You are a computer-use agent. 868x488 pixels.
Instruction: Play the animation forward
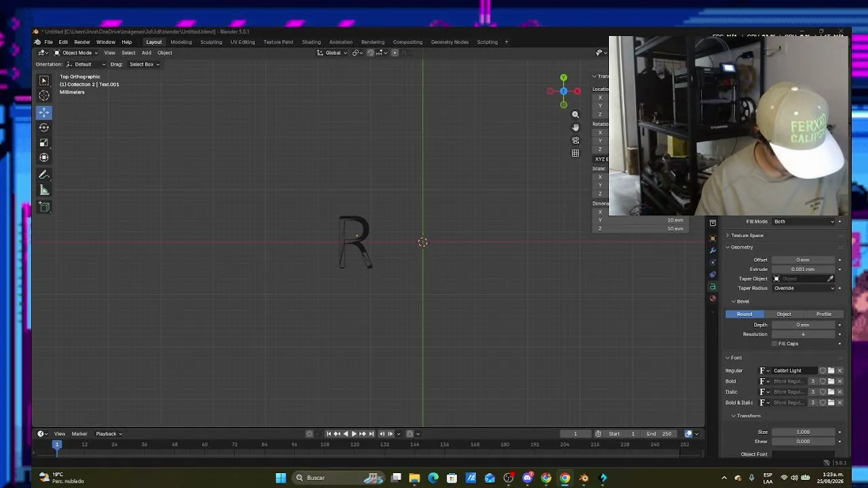354,434
